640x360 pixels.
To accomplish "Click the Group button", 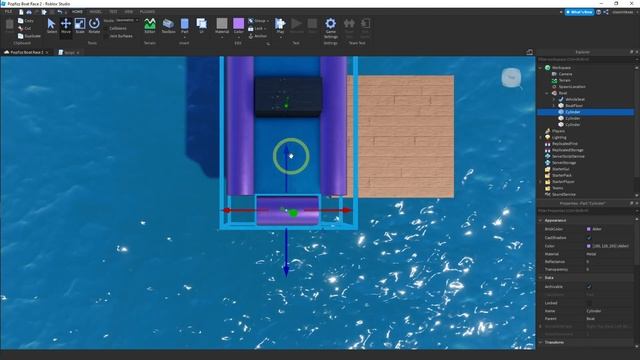I will (x=258, y=20).
